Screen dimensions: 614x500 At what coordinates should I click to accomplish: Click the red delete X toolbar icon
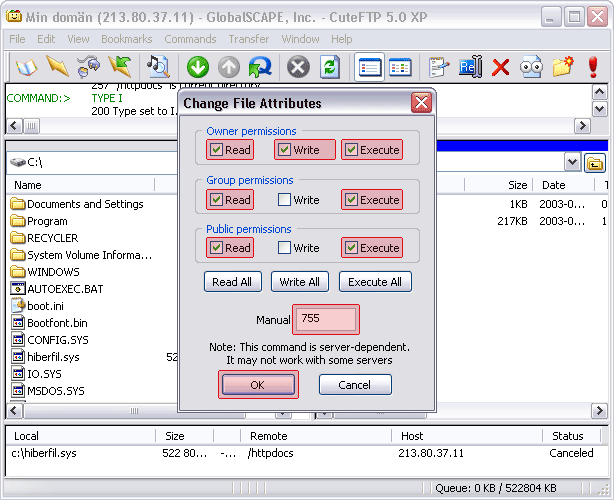(x=501, y=67)
